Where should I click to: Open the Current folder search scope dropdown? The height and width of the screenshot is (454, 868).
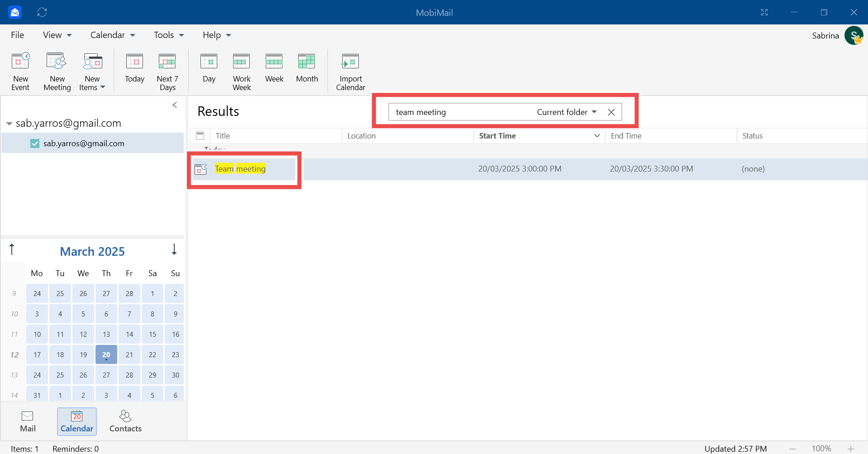(x=567, y=112)
